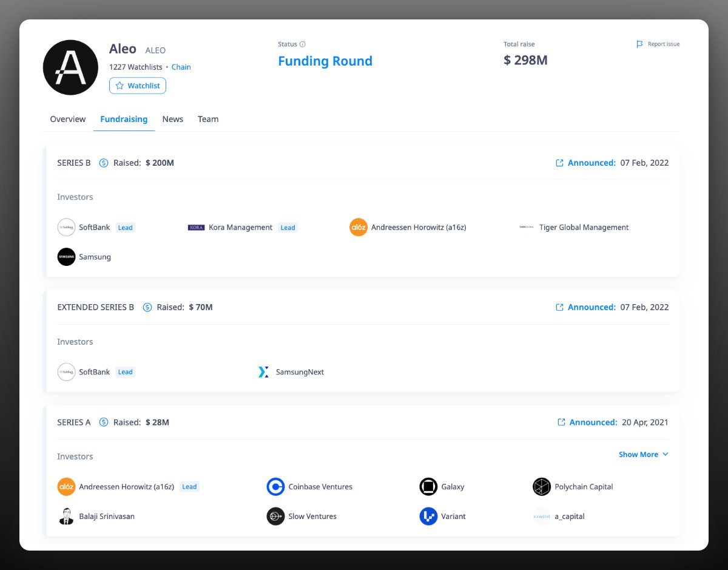The image size is (728, 570).
Task: Click the Slow Ventures logo
Action: [275, 516]
